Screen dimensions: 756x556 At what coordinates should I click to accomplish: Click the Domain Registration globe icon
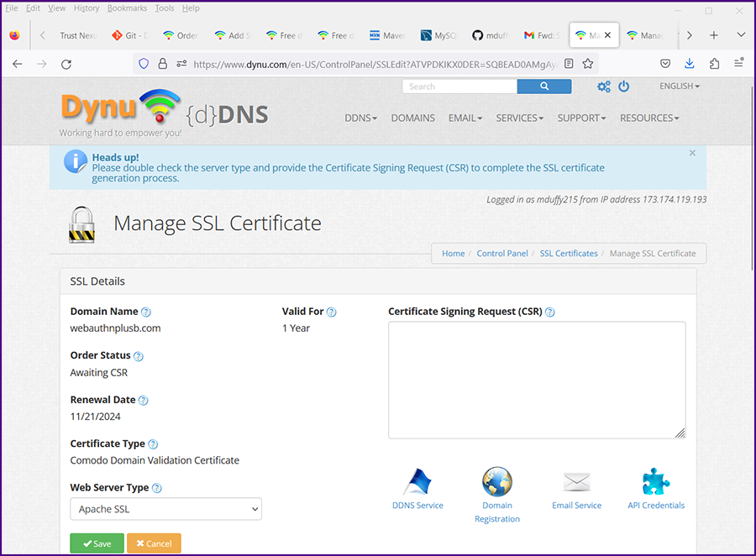(x=497, y=481)
